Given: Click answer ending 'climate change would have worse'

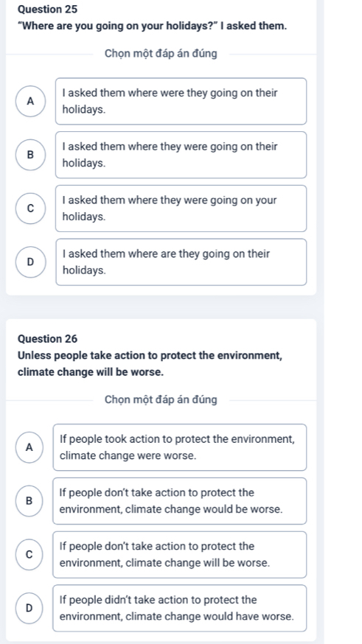Looking at the screenshot, I should tap(180, 609).
